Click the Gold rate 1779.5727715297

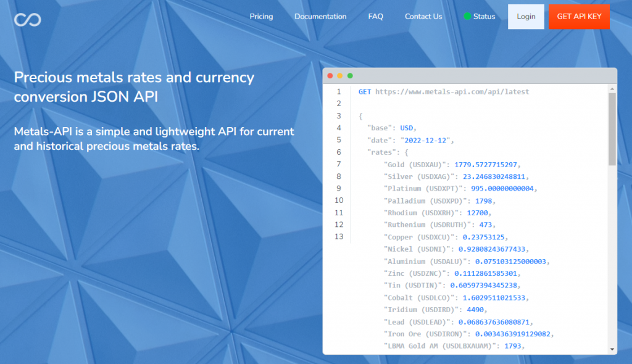[485, 165]
